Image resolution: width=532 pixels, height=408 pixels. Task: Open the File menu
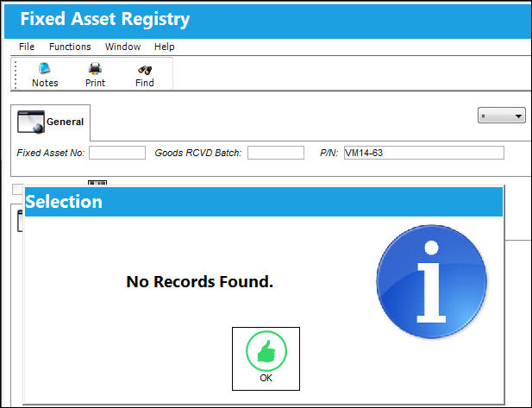27,47
